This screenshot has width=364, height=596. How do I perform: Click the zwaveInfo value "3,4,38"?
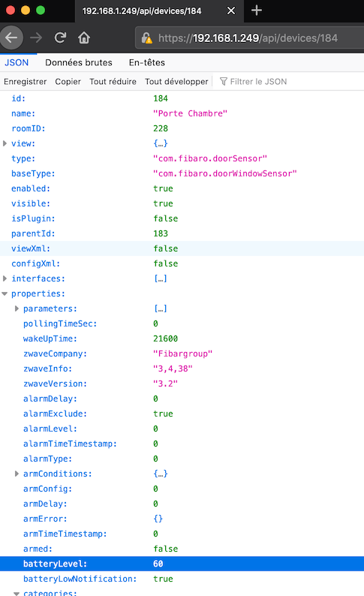click(173, 369)
